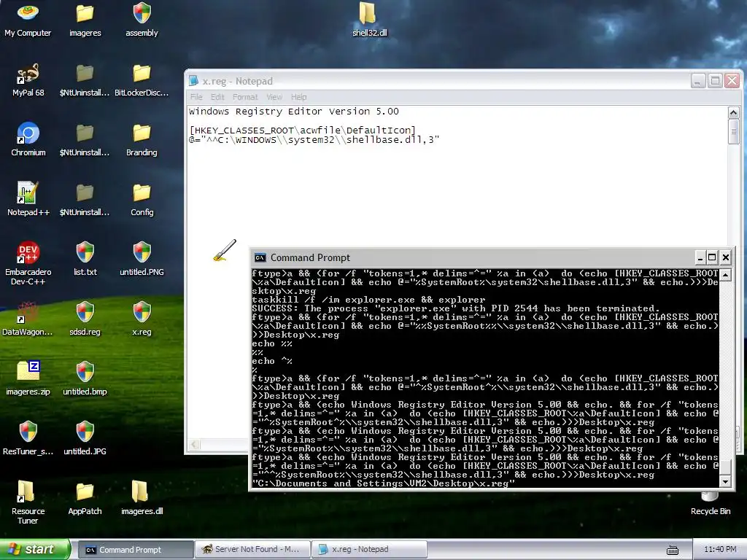The height and width of the screenshot is (560, 747).
Task: Minimize the Command Prompt window
Action: 700,257
